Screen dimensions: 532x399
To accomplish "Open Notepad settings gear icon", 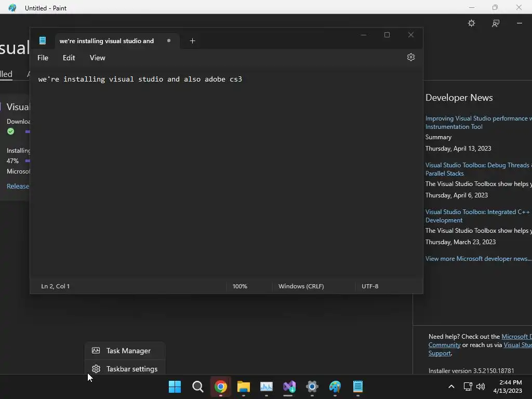I will click(410, 57).
